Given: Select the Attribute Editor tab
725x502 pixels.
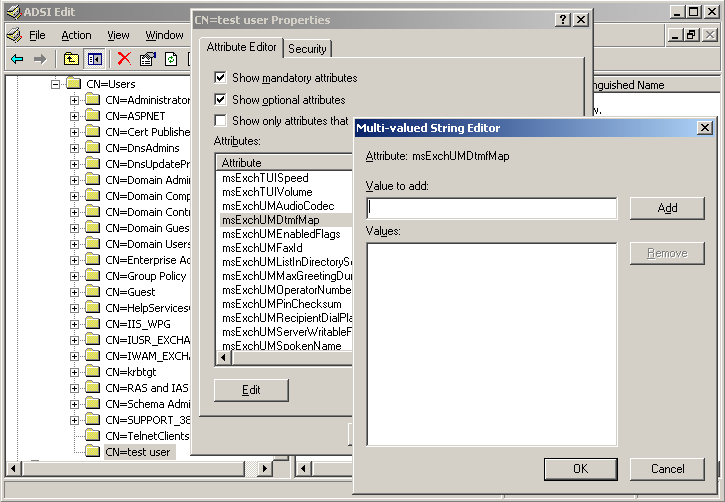Looking at the screenshot, I should (241, 47).
